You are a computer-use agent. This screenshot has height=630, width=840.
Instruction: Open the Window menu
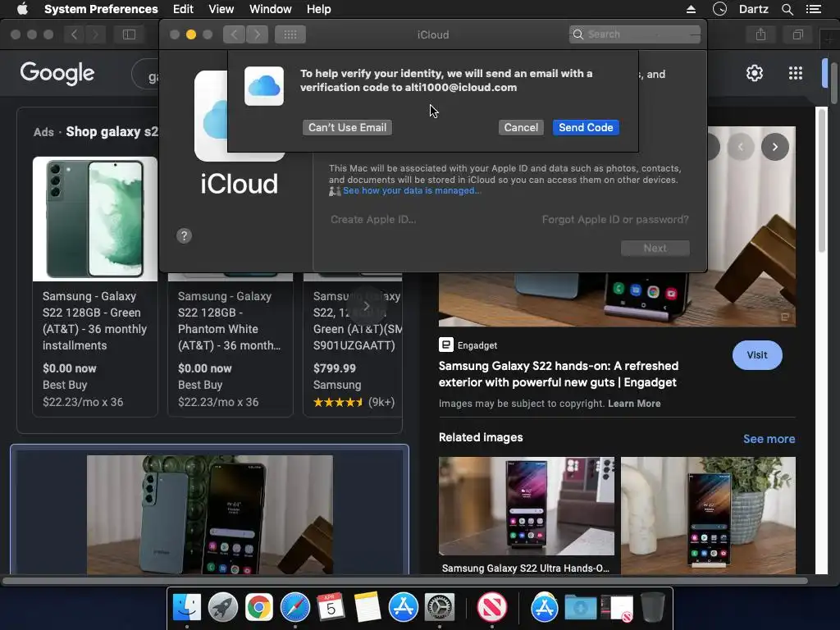coord(271,9)
